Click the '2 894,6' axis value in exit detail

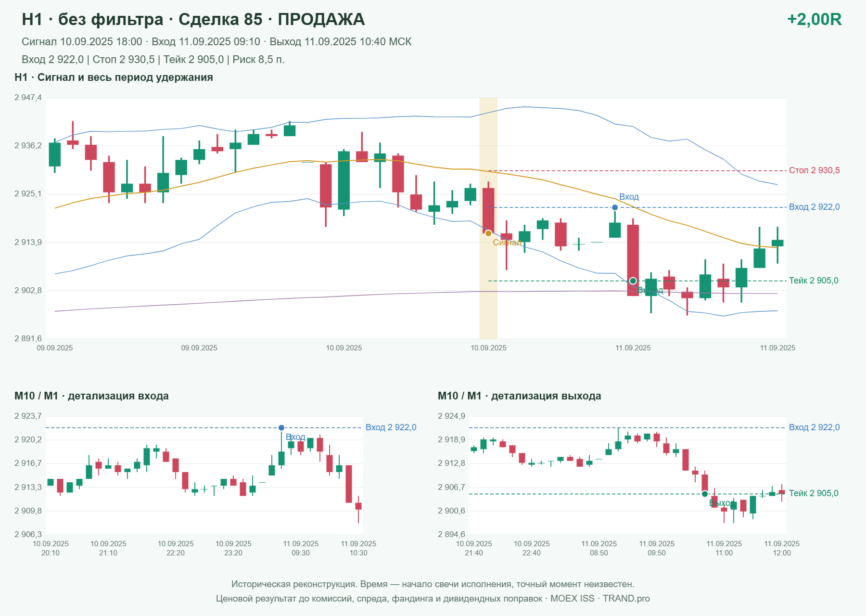tap(451, 535)
